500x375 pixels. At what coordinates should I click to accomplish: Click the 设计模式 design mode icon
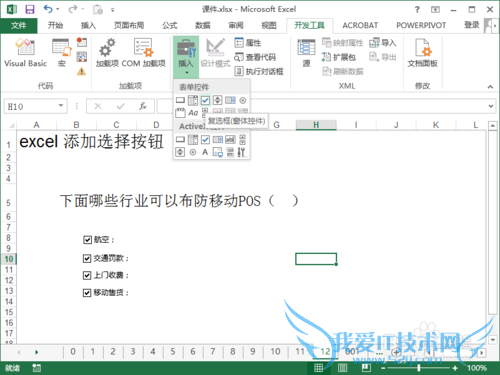click(x=215, y=53)
